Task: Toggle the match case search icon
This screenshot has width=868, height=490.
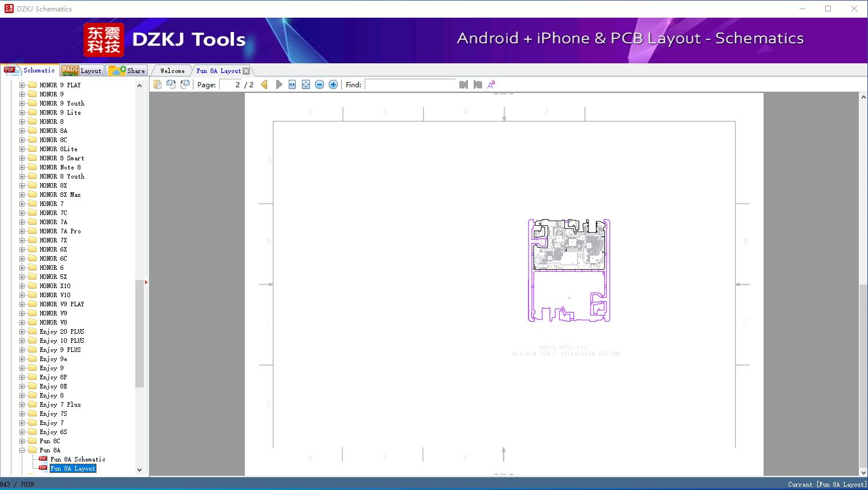Action: click(491, 84)
